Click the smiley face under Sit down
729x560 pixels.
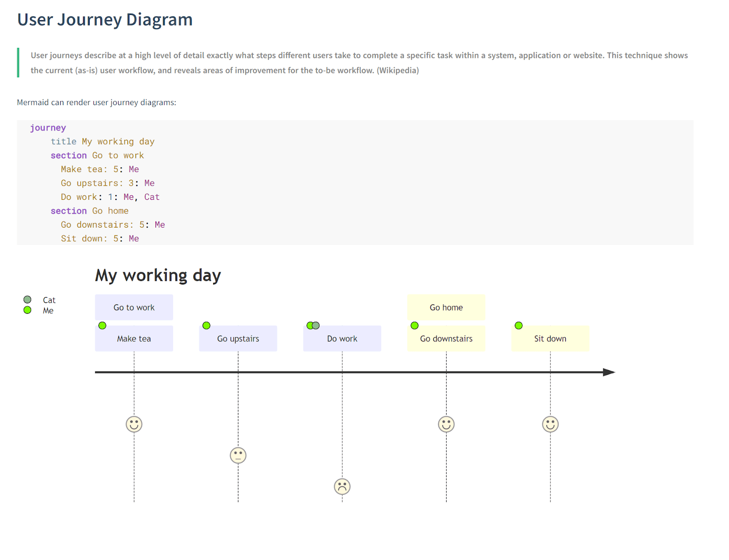pos(550,424)
